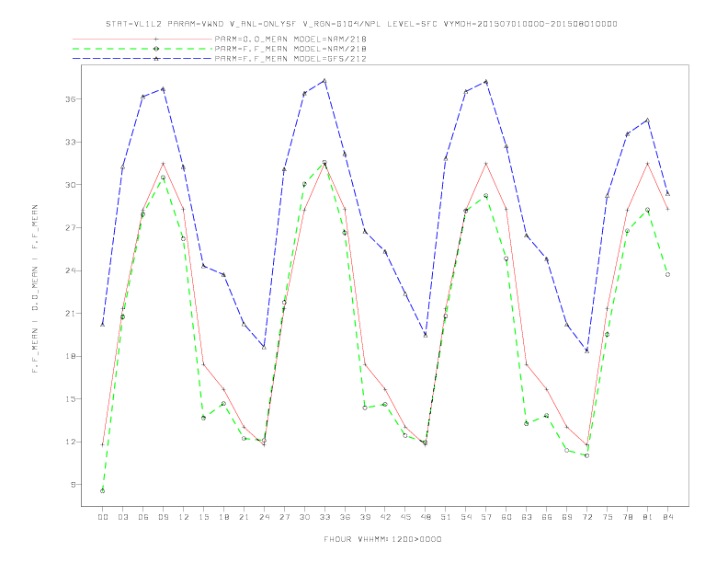Click x-axis forecast hour label 42
728x563 pixels.
[x=385, y=517]
